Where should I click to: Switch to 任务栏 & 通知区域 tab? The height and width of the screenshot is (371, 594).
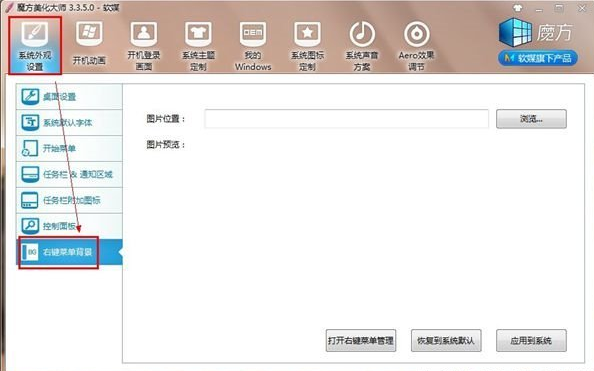point(69,174)
